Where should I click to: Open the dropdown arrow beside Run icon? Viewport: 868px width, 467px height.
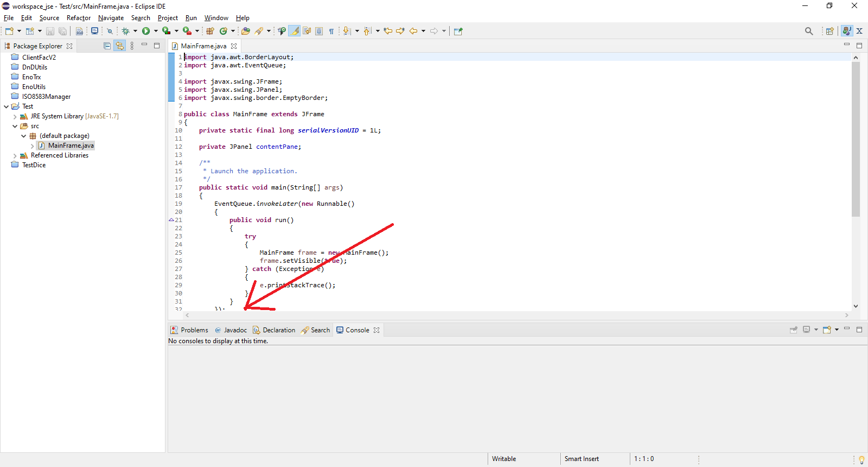[x=156, y=31]
